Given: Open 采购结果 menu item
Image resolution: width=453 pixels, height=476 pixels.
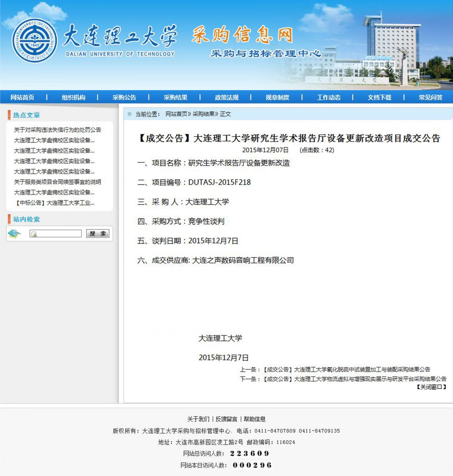Looking at the screenshot, I should pyautogui.click(x=175, y=97).
